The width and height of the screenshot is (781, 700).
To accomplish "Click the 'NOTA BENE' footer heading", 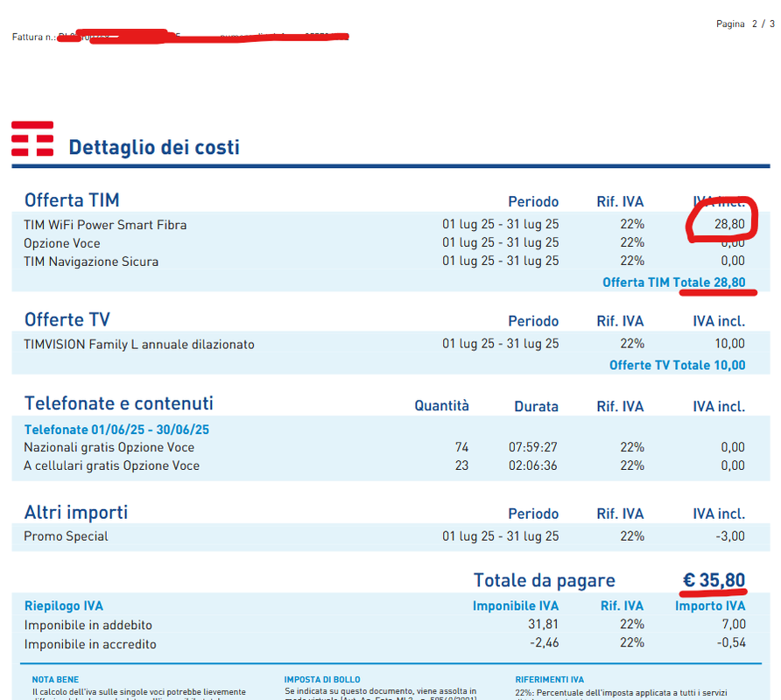I will tap(55, 680).
